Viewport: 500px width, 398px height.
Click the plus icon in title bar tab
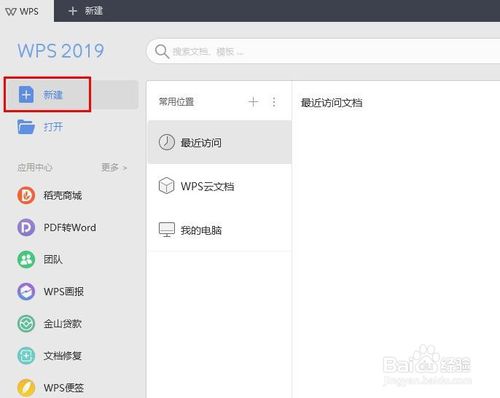coord(72,11)
